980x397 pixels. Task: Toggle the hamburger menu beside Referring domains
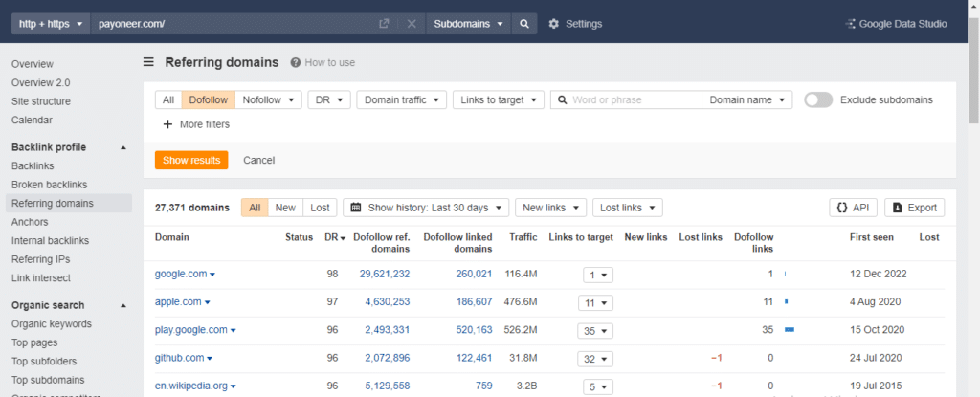click(148, 62)
